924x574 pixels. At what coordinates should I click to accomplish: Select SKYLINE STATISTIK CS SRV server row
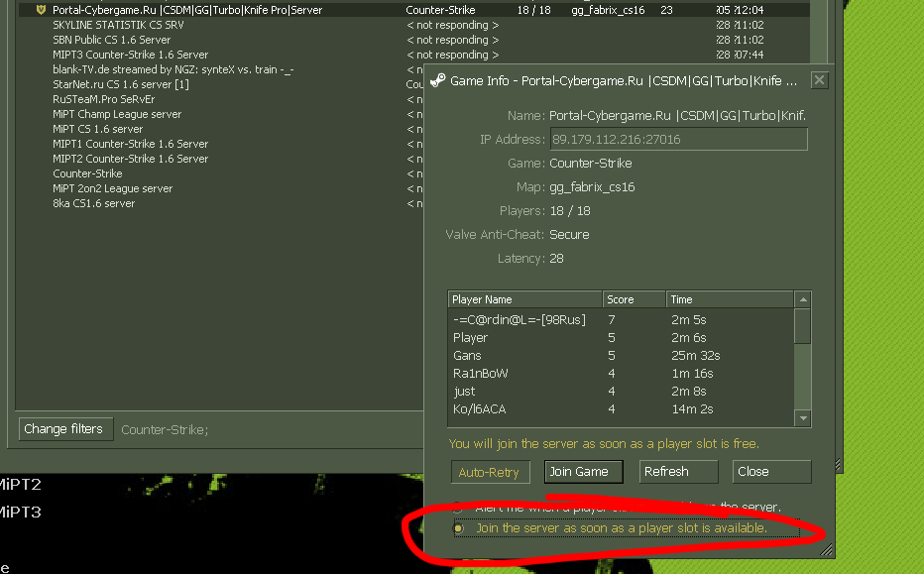[118, 25]
